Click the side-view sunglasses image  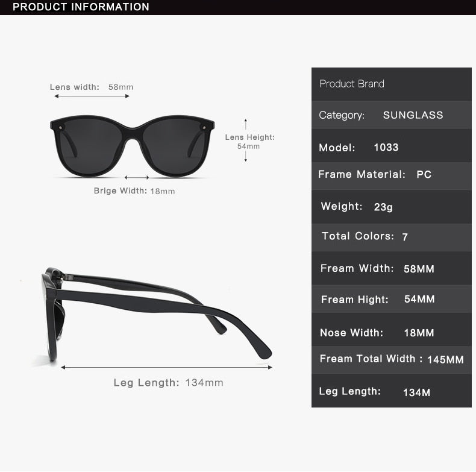click(x=156, y=314)
